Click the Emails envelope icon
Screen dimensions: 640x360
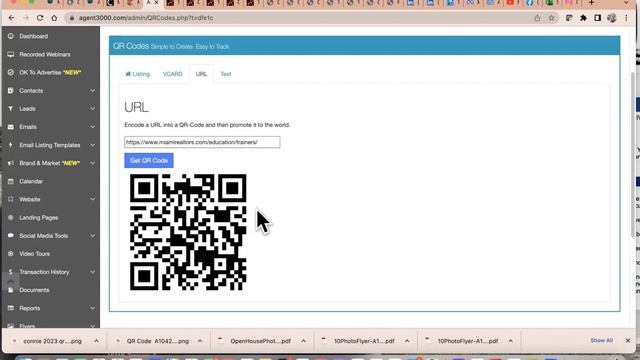pyautogui.click(x=11, y=127)
